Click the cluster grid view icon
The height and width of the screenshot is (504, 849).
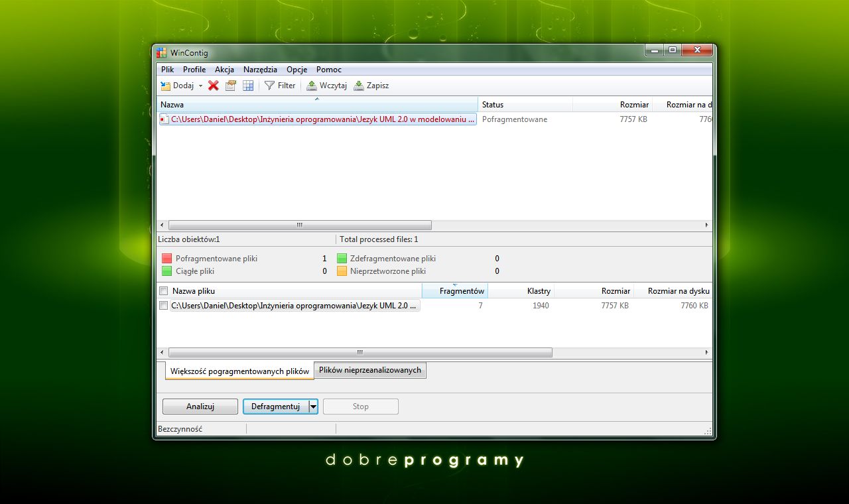[248, 86]
